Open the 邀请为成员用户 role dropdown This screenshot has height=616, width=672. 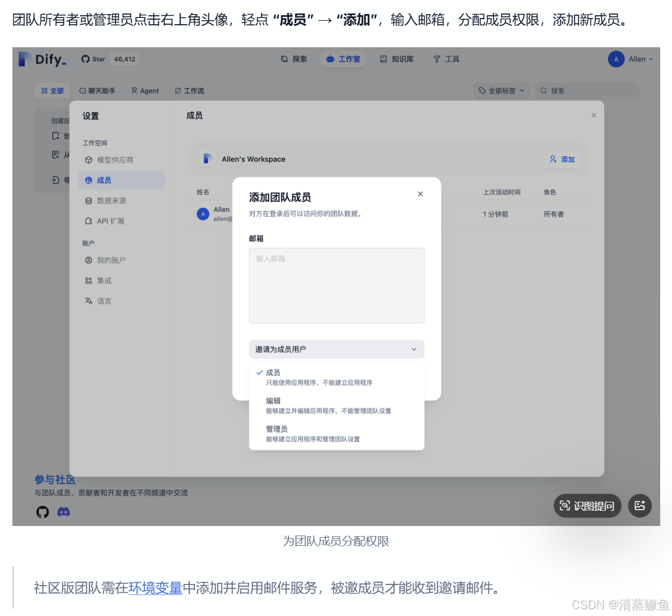pyautogui.click(x=336, y=349)
